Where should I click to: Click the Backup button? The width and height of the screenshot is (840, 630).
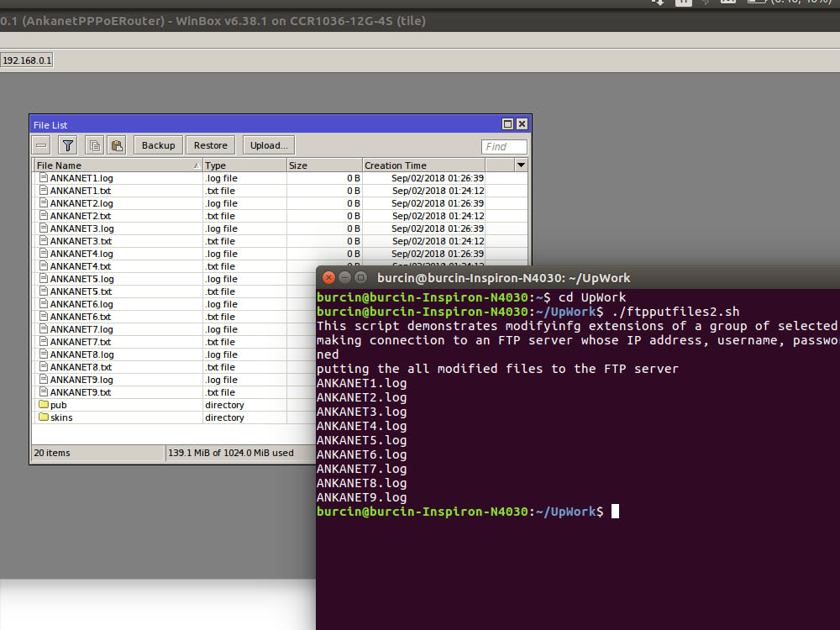(157, 144)
